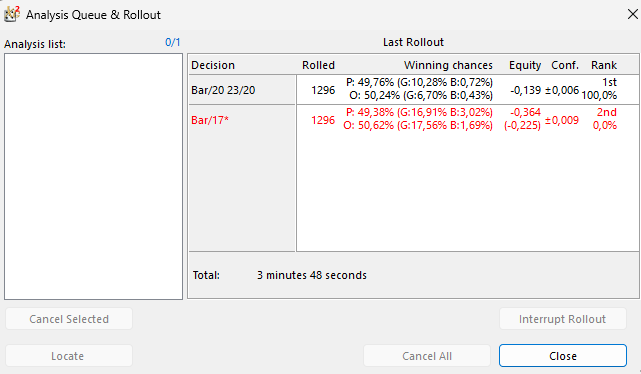Click the Rank column header

pos(604,65)
